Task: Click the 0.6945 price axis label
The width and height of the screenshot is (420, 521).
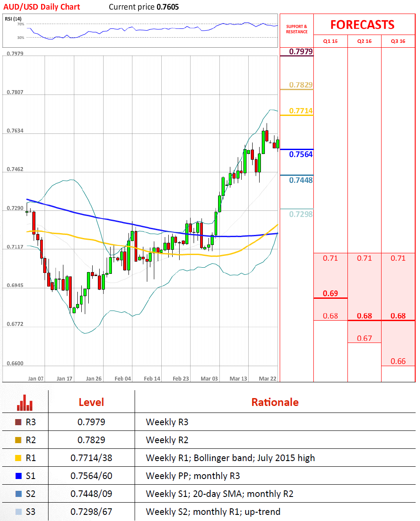Action: [15, 285]
